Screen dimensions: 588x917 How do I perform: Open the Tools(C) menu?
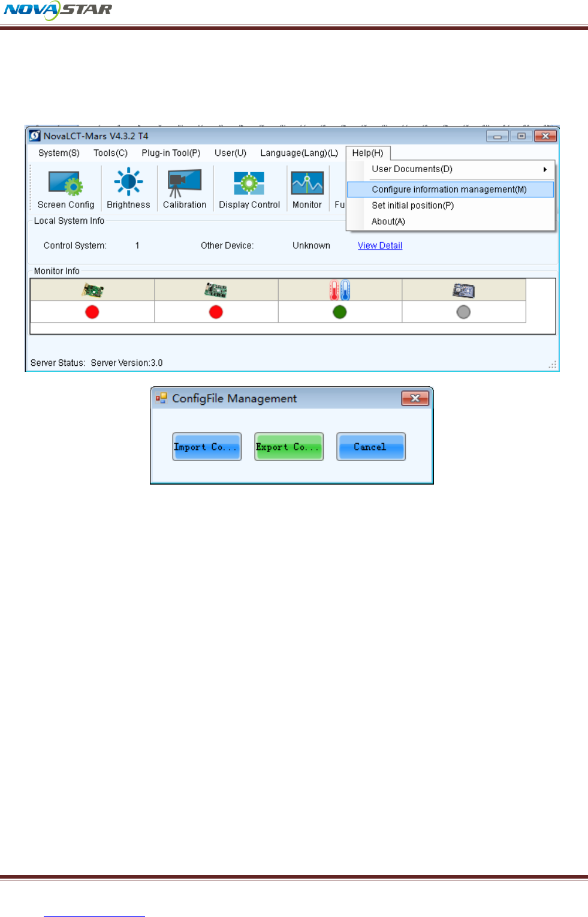pyautogui.click(x=110, y=153)
